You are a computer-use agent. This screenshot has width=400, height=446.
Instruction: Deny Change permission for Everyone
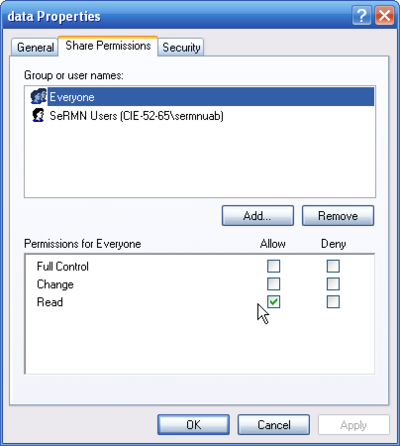[x=333, y=284]
